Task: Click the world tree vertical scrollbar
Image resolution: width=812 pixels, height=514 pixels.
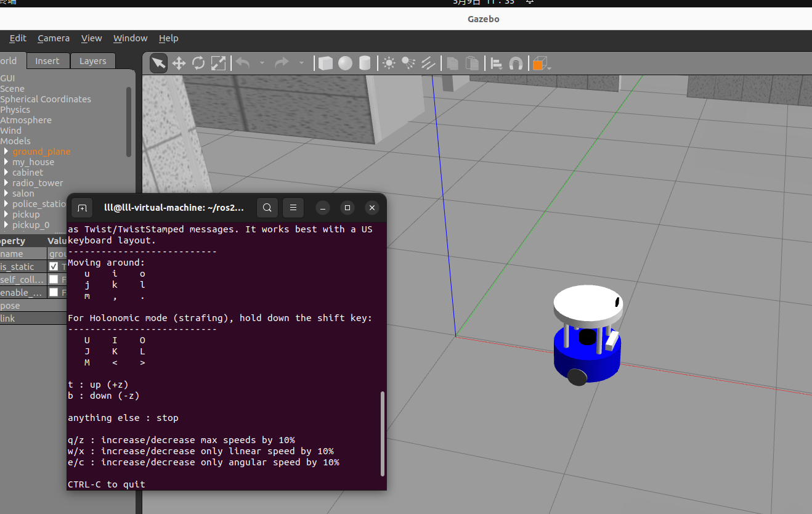Action: click(x=129, y=121)
